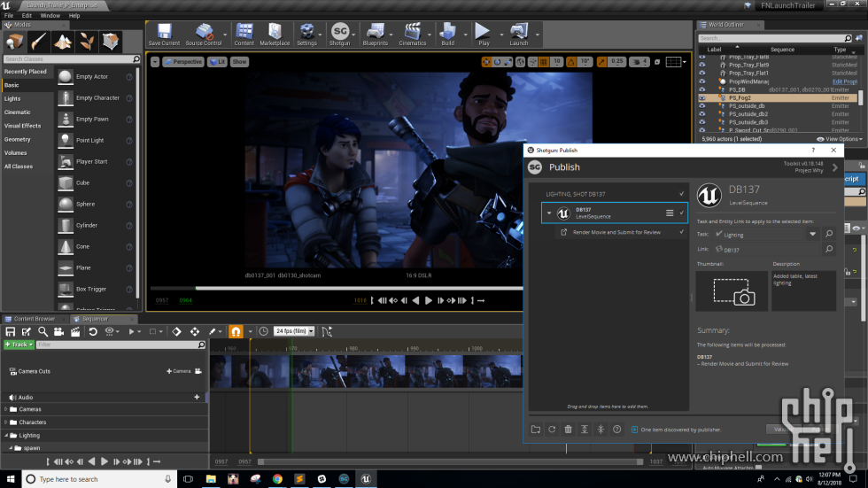Click the viewport playback scrub bar

[x=336, y=288]
